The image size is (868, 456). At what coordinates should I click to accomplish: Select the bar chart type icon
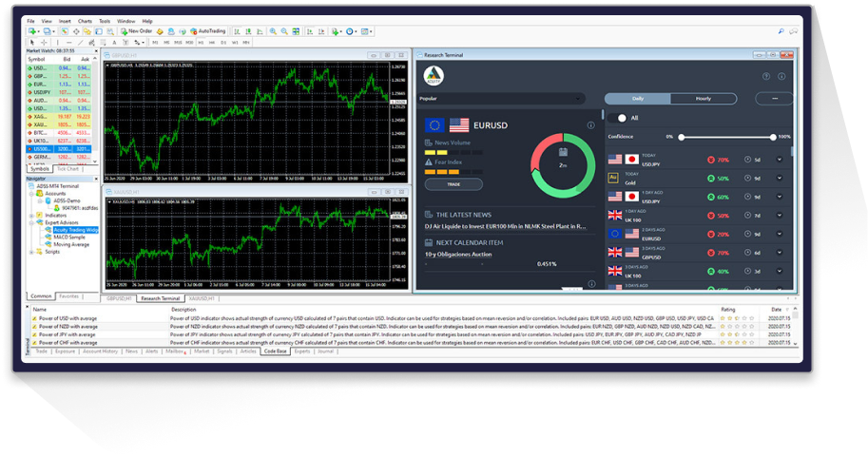pos(237,31)
